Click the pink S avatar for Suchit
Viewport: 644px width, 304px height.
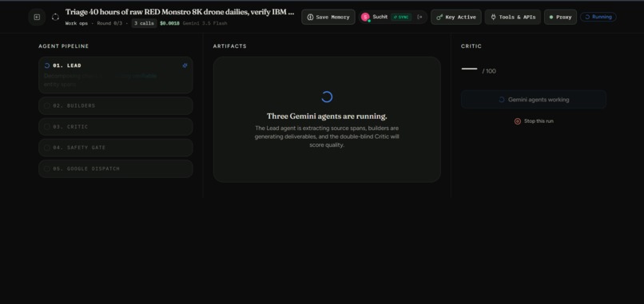(365, 17)
